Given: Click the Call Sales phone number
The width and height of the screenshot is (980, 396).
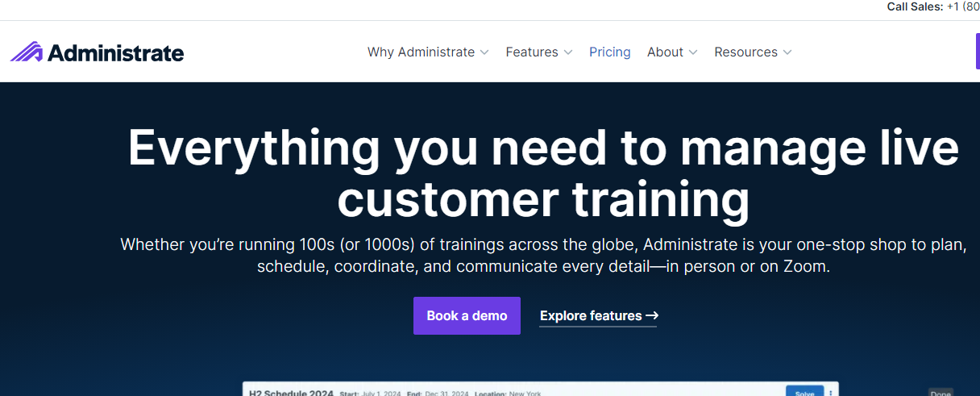Looking at the screenshot, I should click(963, 6).
